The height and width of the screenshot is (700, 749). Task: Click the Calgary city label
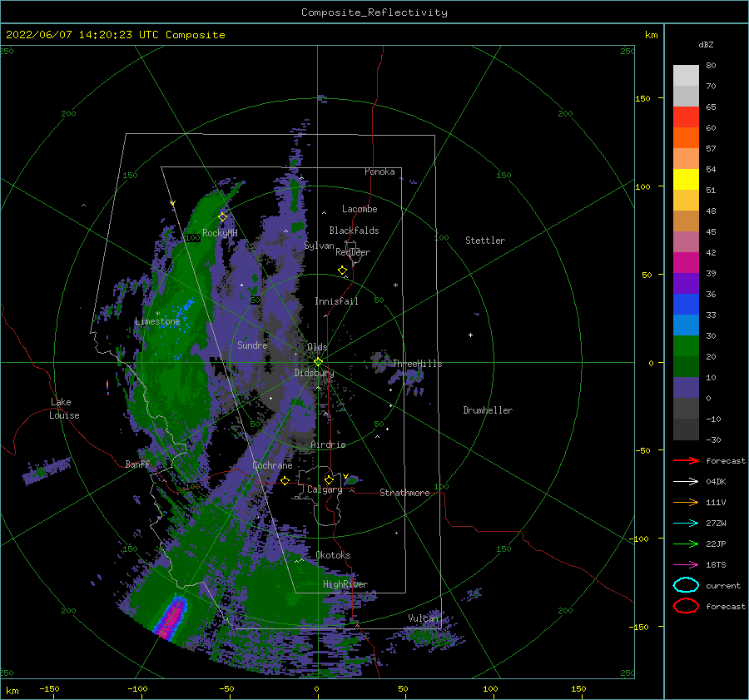325,489
